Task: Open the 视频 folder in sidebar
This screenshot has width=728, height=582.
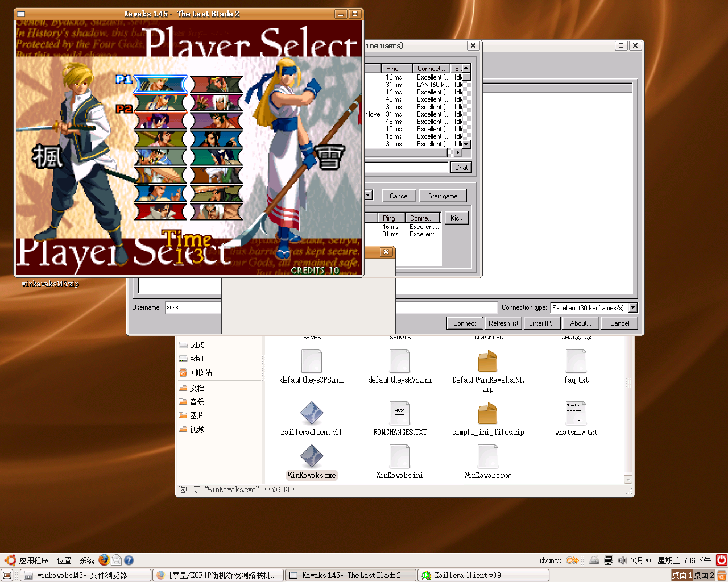Action: point(192,429)
